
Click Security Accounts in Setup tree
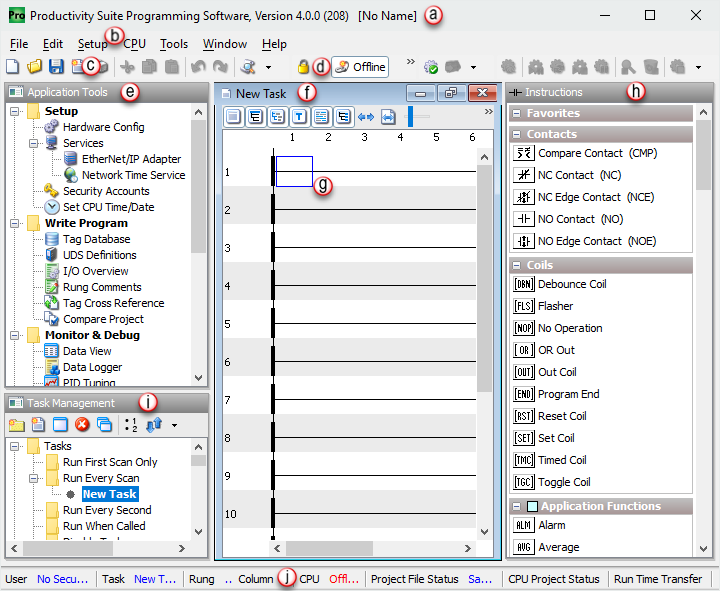105,191
